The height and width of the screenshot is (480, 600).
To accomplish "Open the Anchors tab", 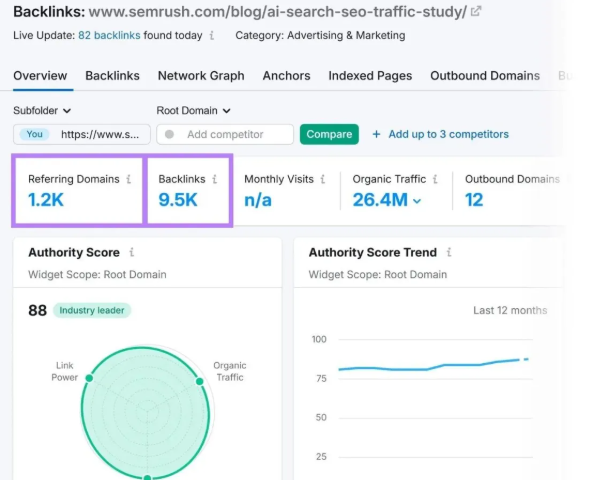I will pyautogui.click(x=286, y=76).
